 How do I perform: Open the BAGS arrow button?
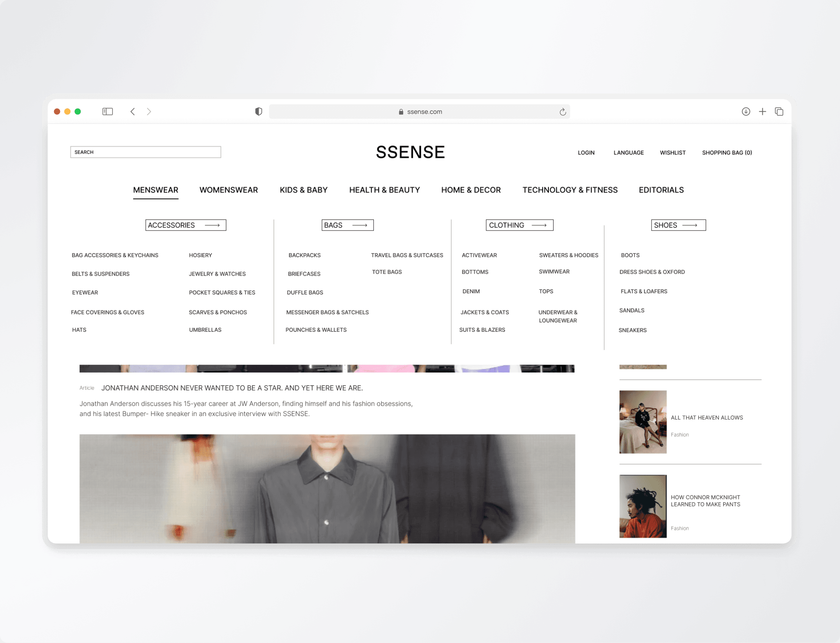348,225
